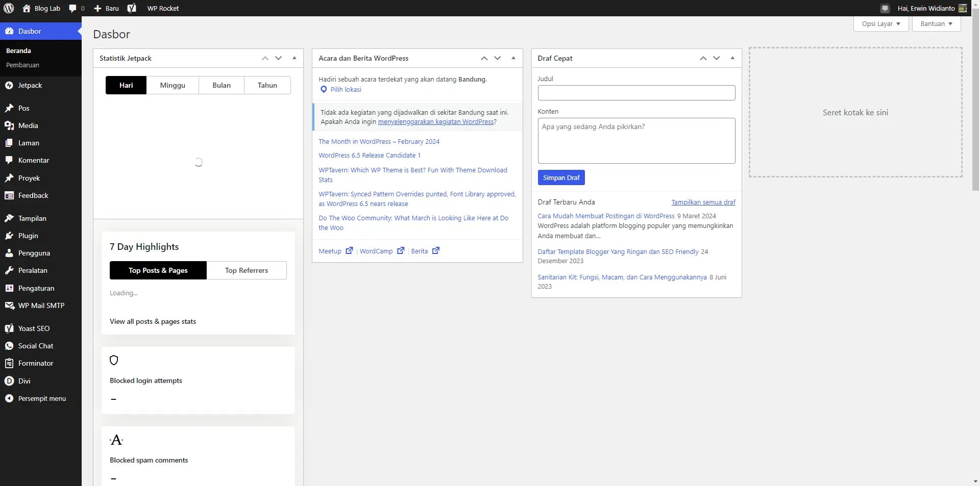Open menyelenggarakan kegiatan WordPress link
This screenshot has width=980, height=486.
(x=436, y=121)
